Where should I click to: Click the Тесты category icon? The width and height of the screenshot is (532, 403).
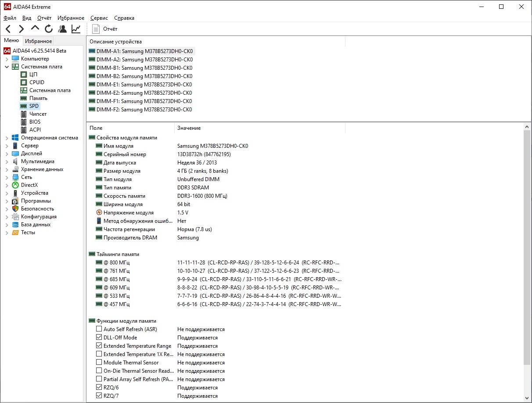pyautogui.click(x=15, y=232)
